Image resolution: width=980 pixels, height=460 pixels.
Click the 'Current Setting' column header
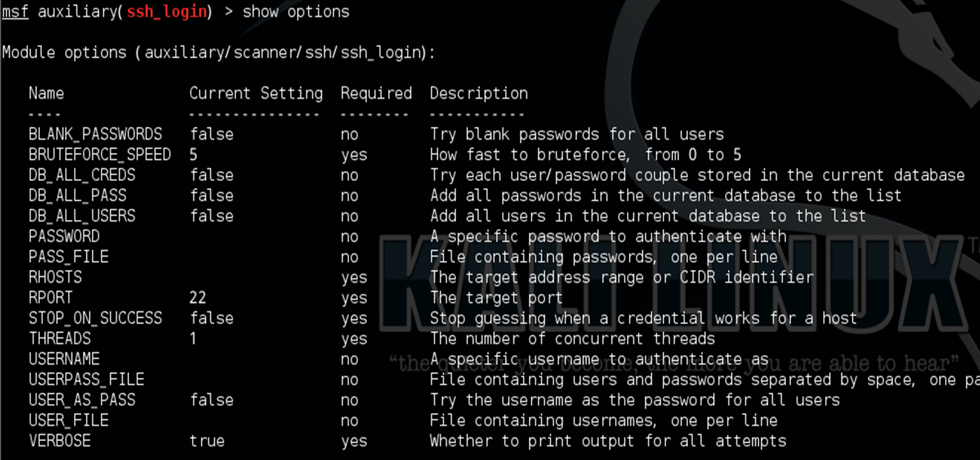point(256,93)
